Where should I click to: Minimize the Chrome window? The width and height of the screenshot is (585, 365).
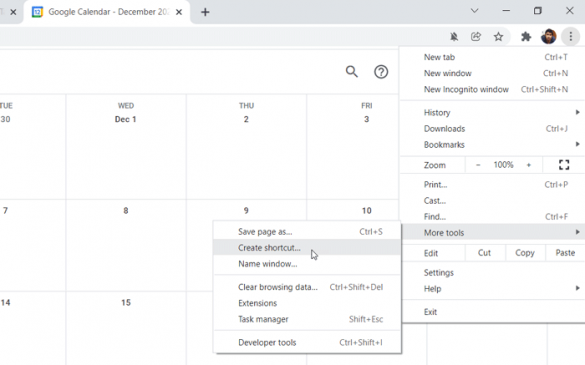(506, 11)
